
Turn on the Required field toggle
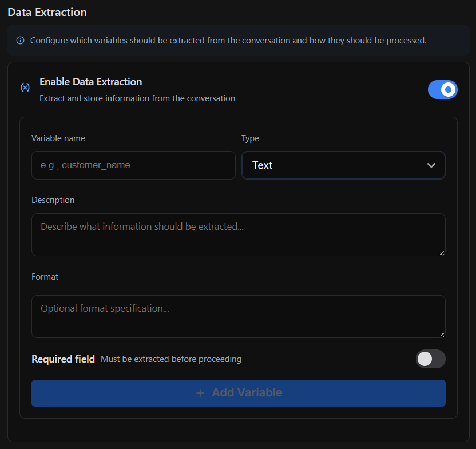[x=430, y=359]
